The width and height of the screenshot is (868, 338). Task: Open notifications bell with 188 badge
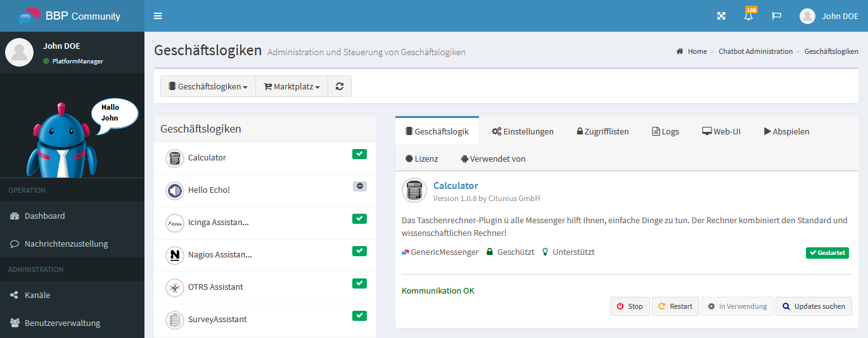(x=749, y=16)
